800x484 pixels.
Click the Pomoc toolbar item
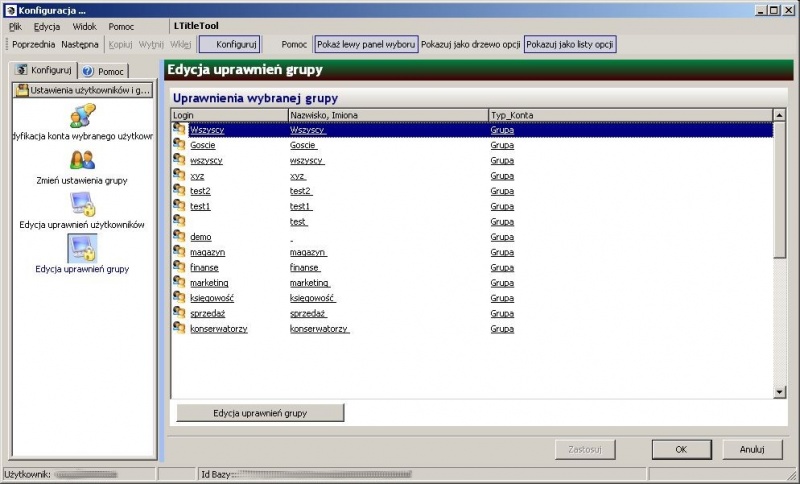coord(294,44)
